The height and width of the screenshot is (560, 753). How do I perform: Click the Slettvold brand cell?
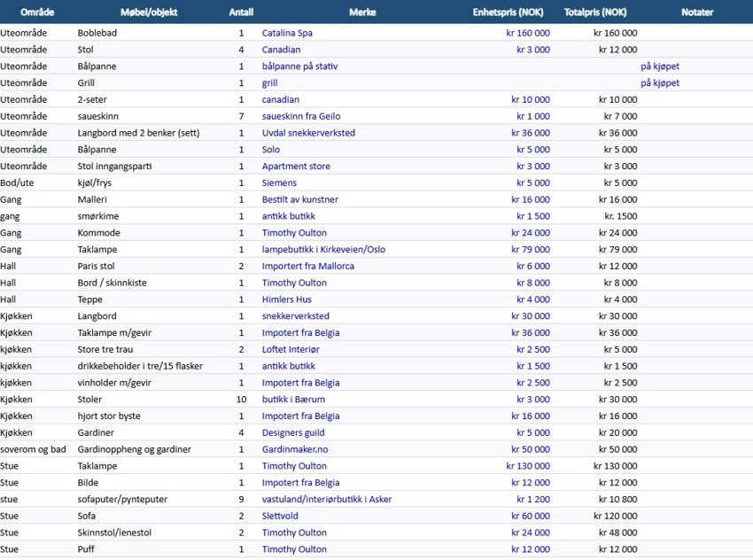283,516
